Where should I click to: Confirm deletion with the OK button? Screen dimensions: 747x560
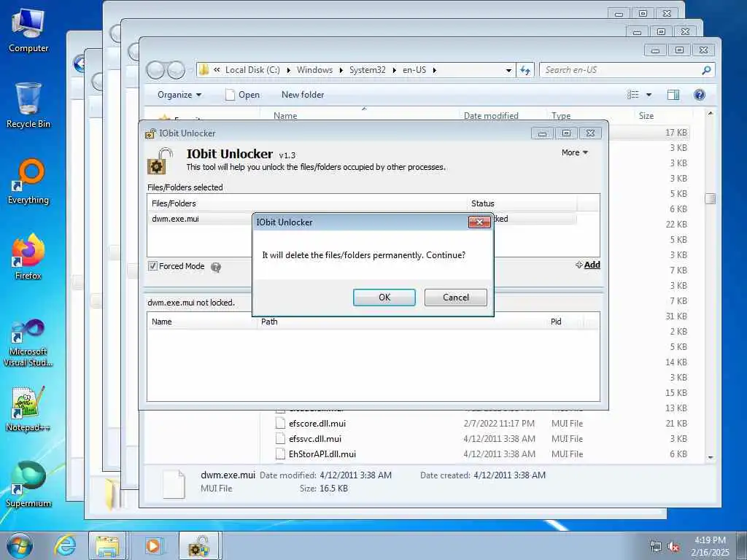(384, 297)
